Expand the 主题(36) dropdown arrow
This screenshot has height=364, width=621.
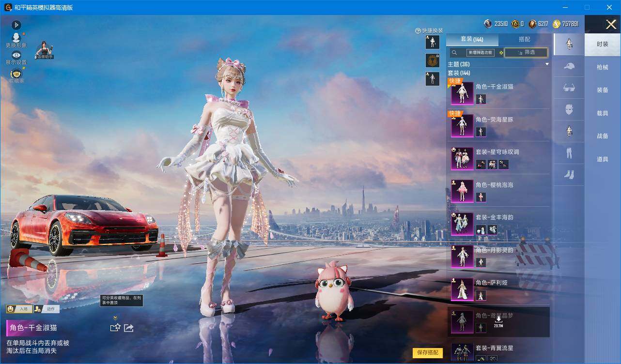(x=547, y=64)
